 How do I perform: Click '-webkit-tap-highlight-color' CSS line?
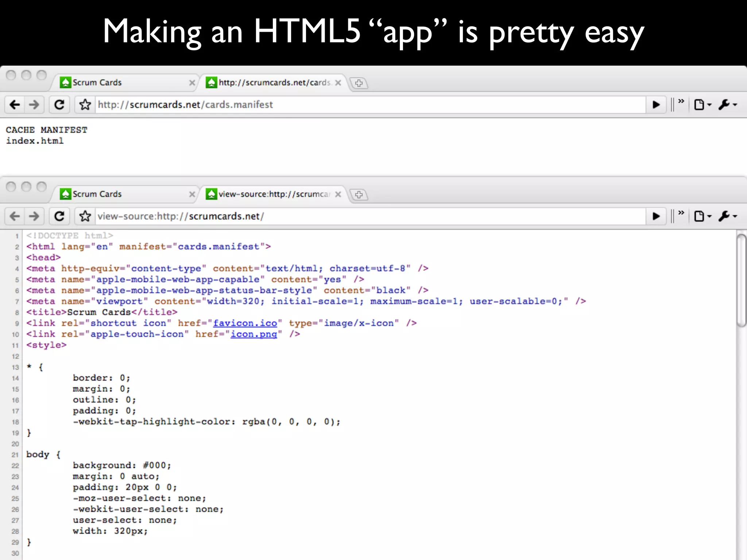coord(206,422)
